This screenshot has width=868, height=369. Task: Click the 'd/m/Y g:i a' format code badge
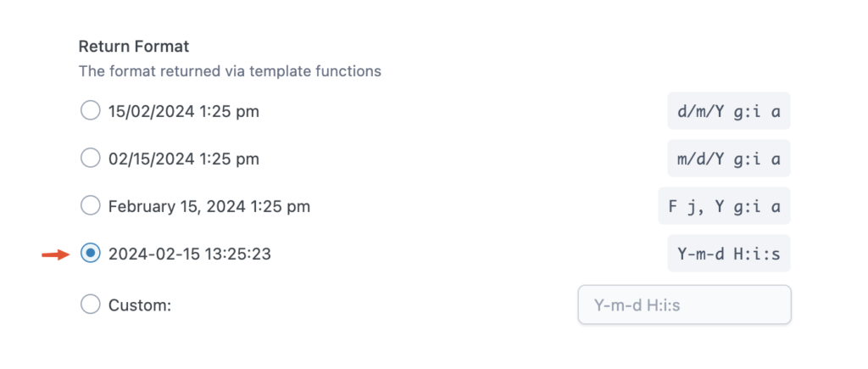pos(729,110)
